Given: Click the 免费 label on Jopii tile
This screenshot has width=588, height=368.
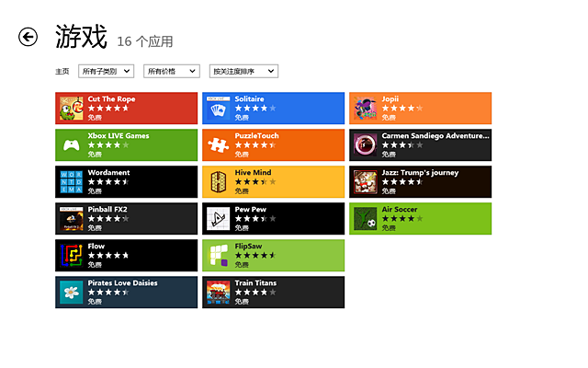Looking at the screenshot, I should tap(389, 118).
